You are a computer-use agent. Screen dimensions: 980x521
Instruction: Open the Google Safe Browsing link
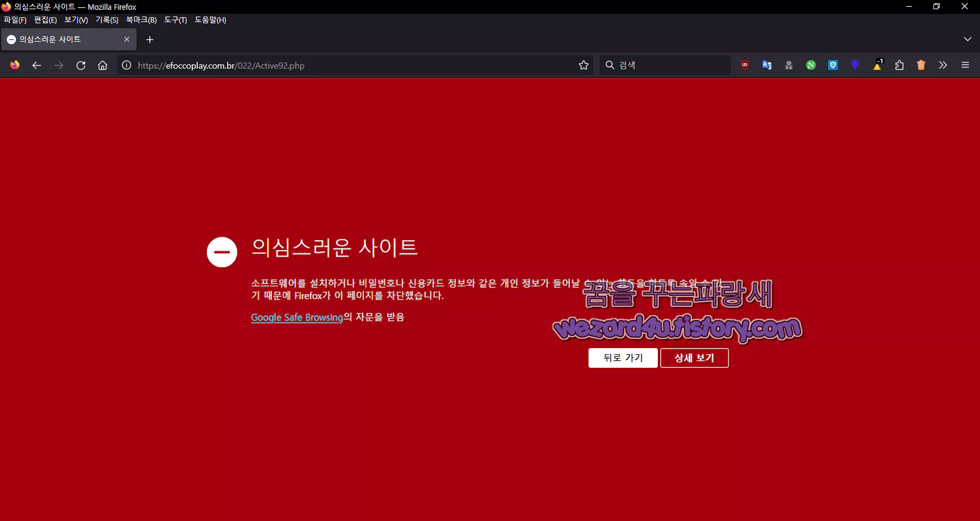(296, 318)
